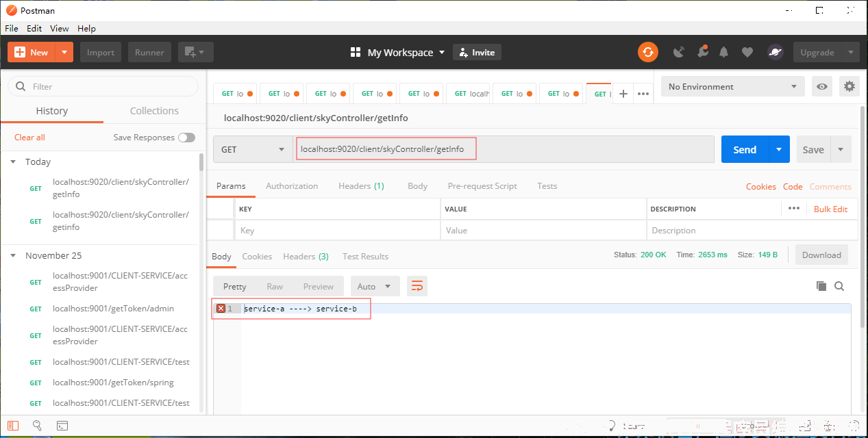This screenshot has width=868, height=438.
Task: Open the Auto format dropdown
Action: [375, 286]
